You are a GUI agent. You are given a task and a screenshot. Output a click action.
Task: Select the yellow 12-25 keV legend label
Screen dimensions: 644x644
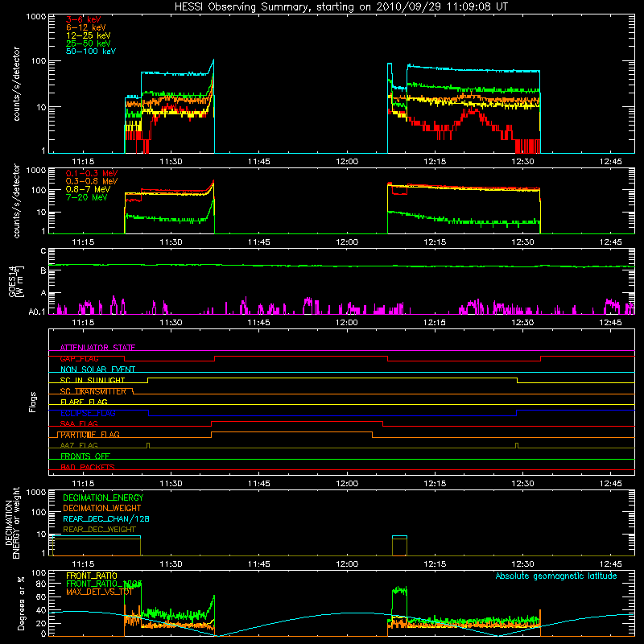tap(89, 35)
